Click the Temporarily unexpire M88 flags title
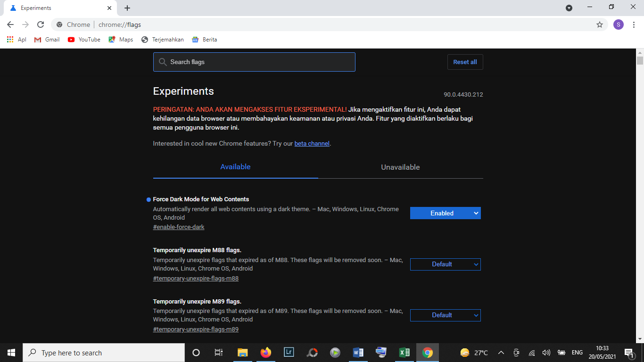Screen dimensions: 644x362 [197, 250]
